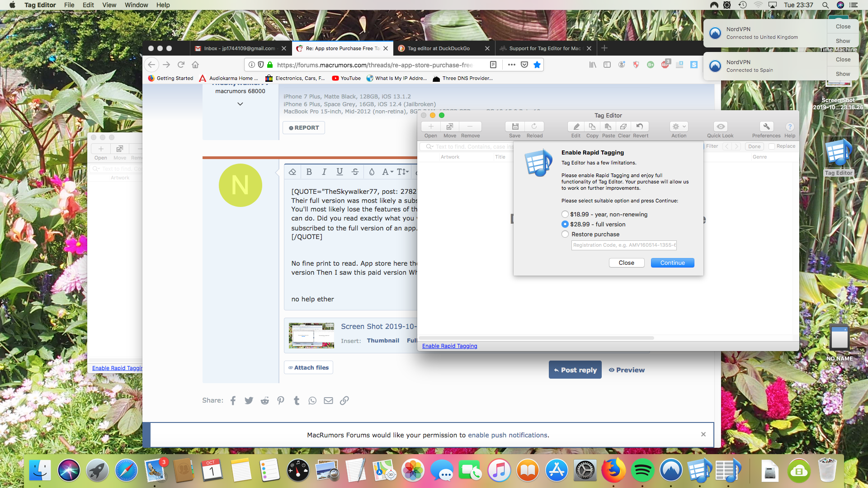Screen dimensions: 868x488
Task: Click the attached Screen Shot thumbnail
Action: (311, 335)
